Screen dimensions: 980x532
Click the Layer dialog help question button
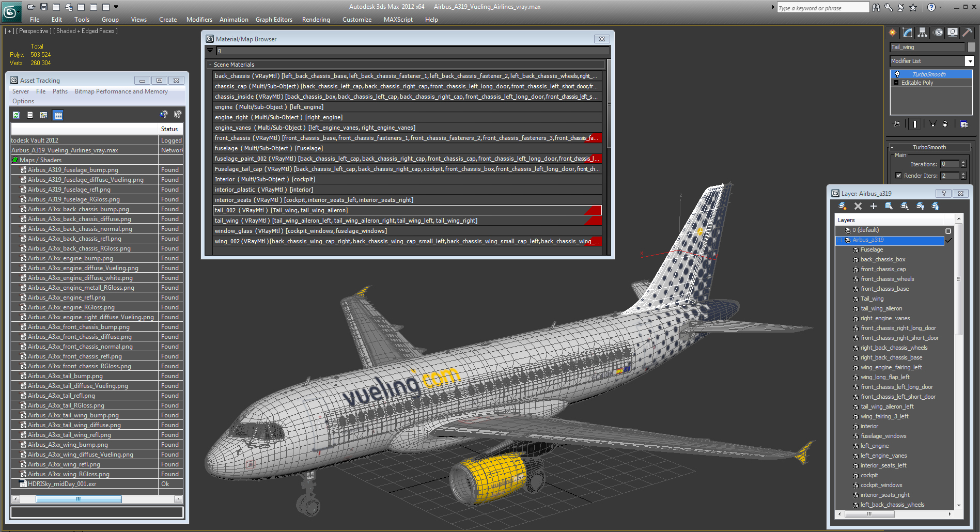943,193
